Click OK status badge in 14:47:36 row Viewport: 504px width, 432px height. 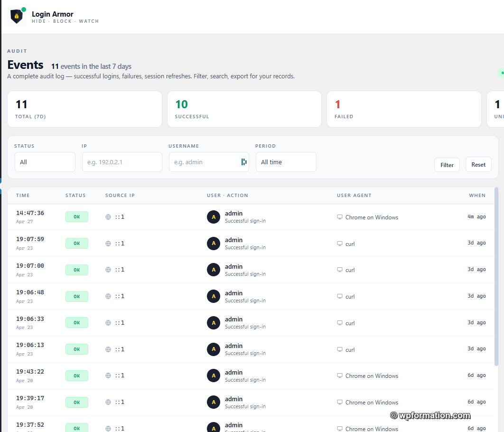77,217
